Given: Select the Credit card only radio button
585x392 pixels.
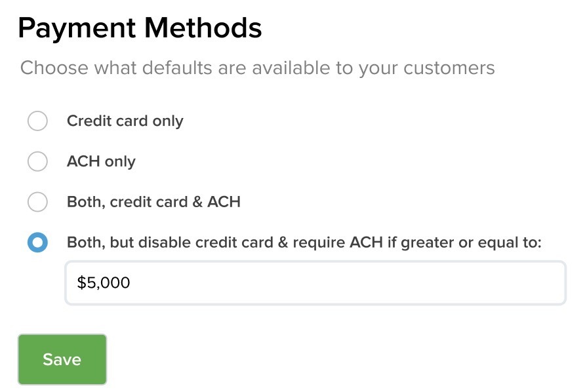Looking at the screenshot, I should 37,121.
